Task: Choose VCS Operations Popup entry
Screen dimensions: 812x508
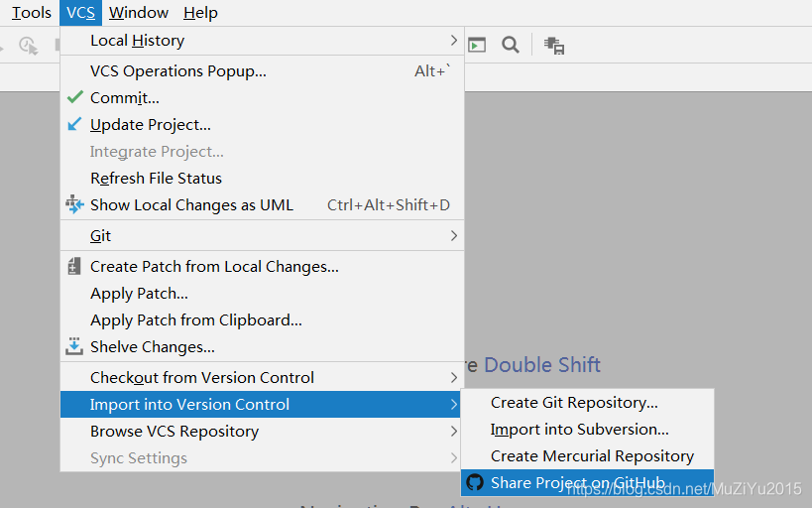Action: [262, 71]
